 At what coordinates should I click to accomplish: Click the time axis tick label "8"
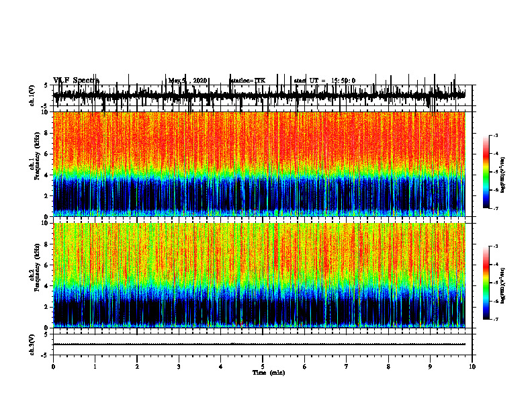click(x=388, y=367)
